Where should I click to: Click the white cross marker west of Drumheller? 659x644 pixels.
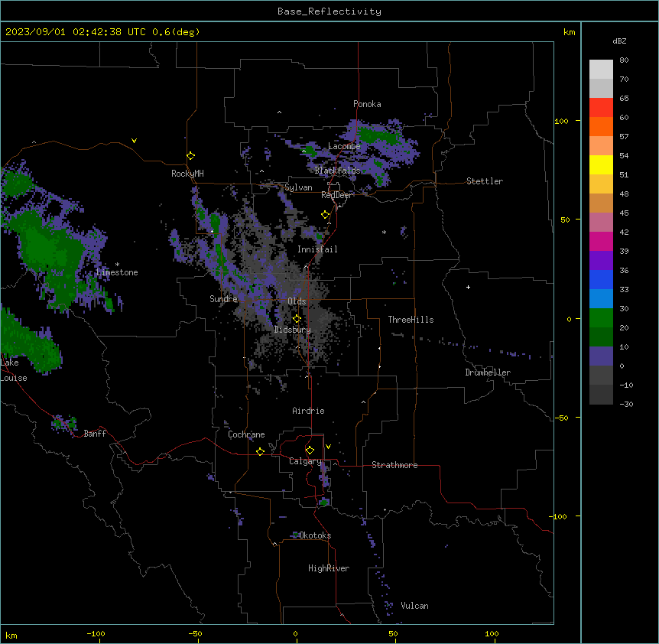[468, 287]
